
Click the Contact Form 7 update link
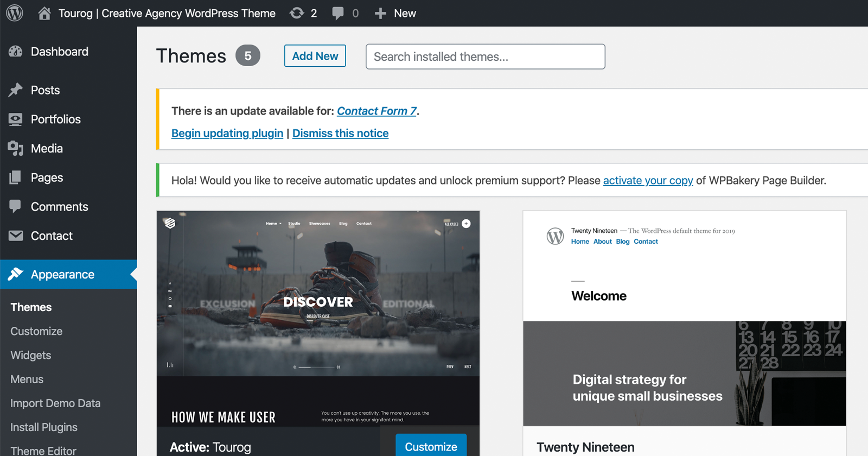click(376, 111)
